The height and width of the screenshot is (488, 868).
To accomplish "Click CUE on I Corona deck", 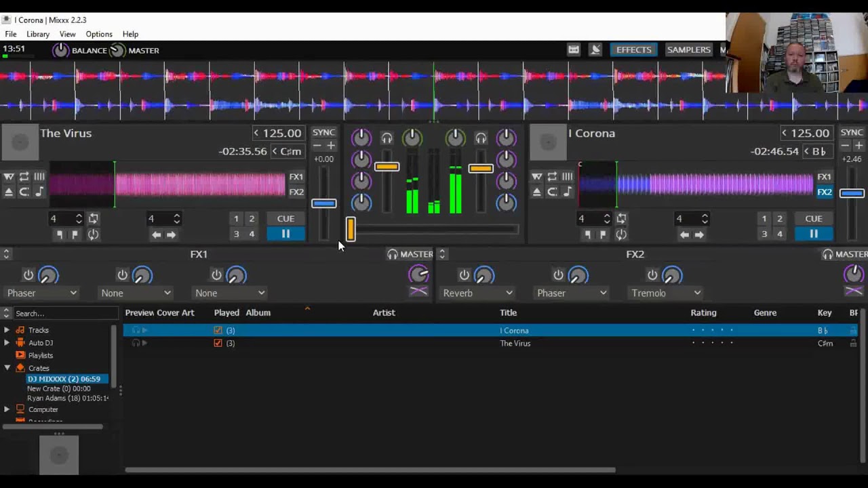I will tap(814, 218).
